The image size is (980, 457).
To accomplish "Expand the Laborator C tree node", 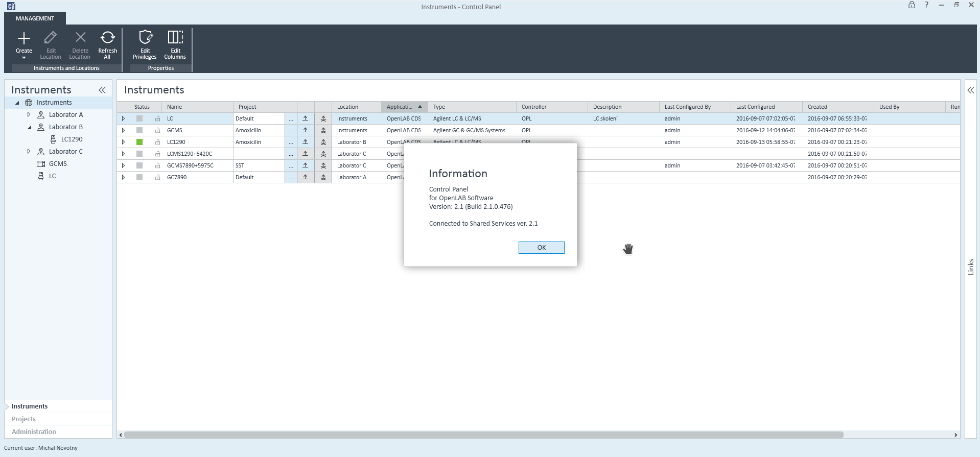I will (29, 152).
